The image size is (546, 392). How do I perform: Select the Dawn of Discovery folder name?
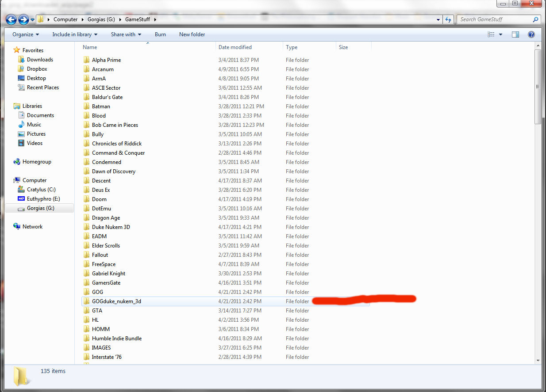click(x=114, y=171)
